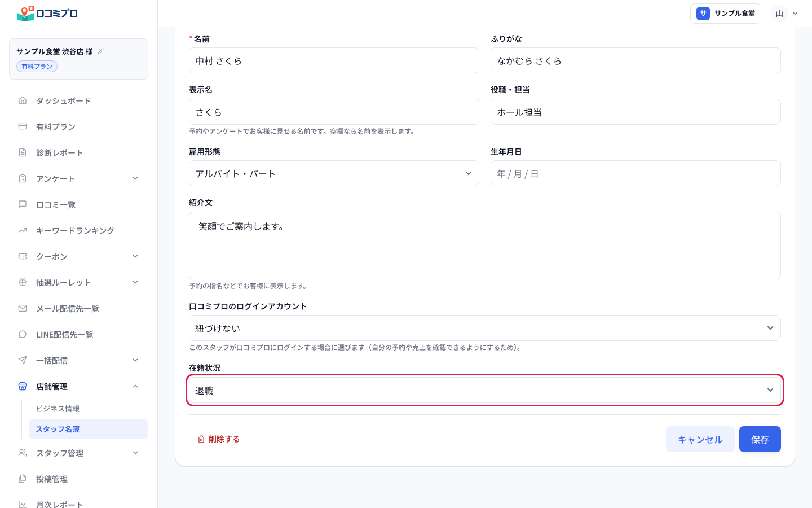Viewport: 812px width, 508px height.
Task: Click the 診断レポート document icon
Action: [x=23, y=152]
